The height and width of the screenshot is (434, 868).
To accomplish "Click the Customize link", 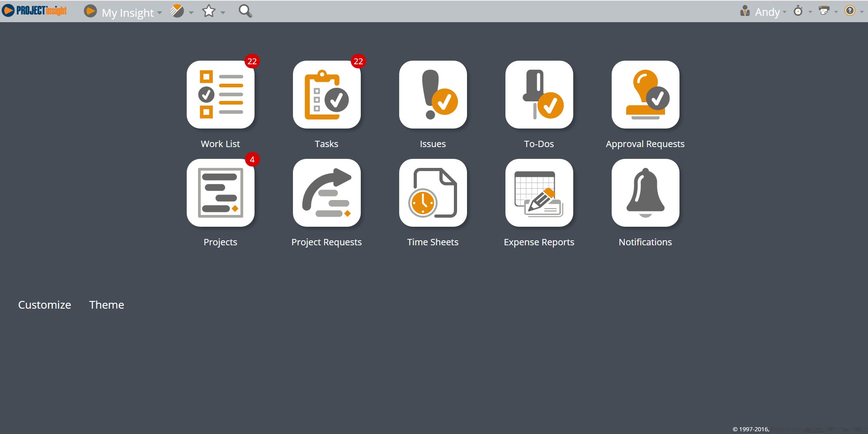I will 44,305.
